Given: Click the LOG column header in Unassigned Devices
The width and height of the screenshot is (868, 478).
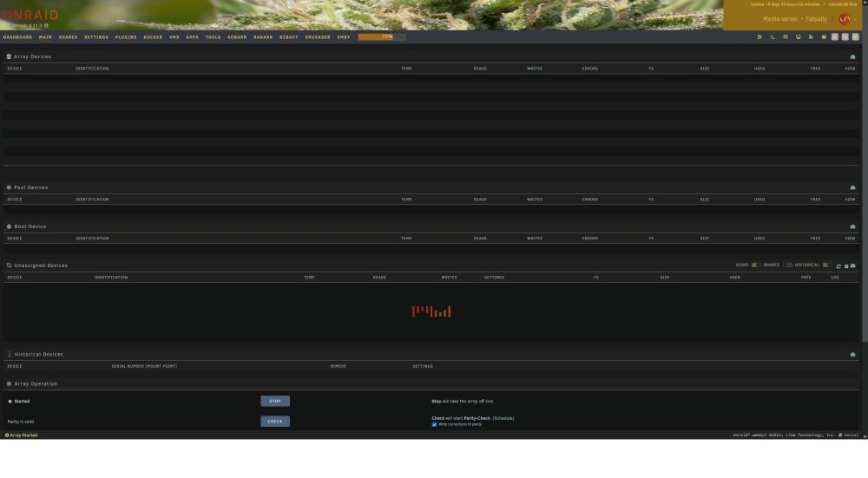Looking at the screenshot, I should point(835,278).
